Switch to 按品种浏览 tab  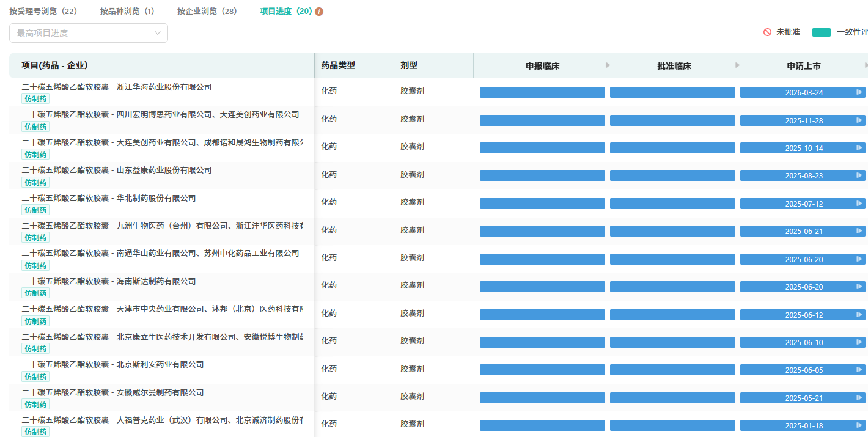coord(127,12)
